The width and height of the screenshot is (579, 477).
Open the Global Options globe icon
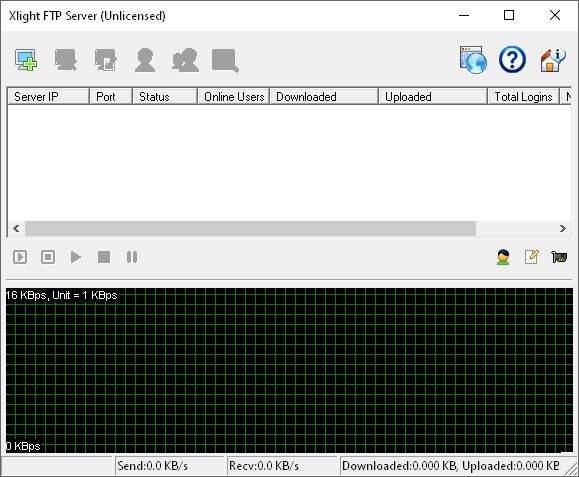(473, 60)
